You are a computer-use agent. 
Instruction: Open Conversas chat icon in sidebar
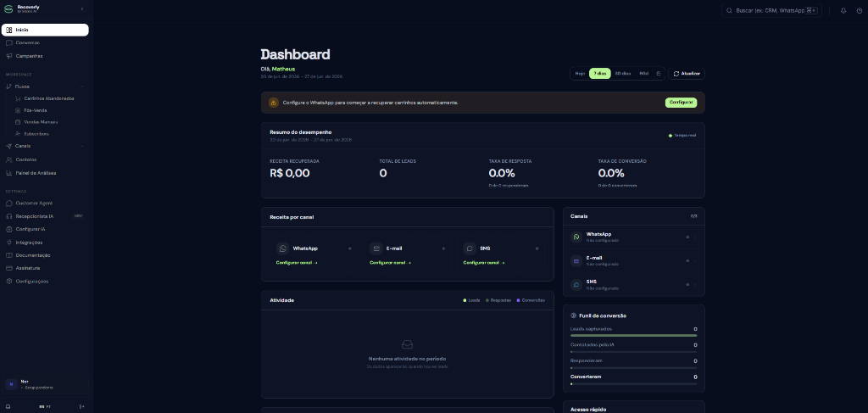point(8,42)
